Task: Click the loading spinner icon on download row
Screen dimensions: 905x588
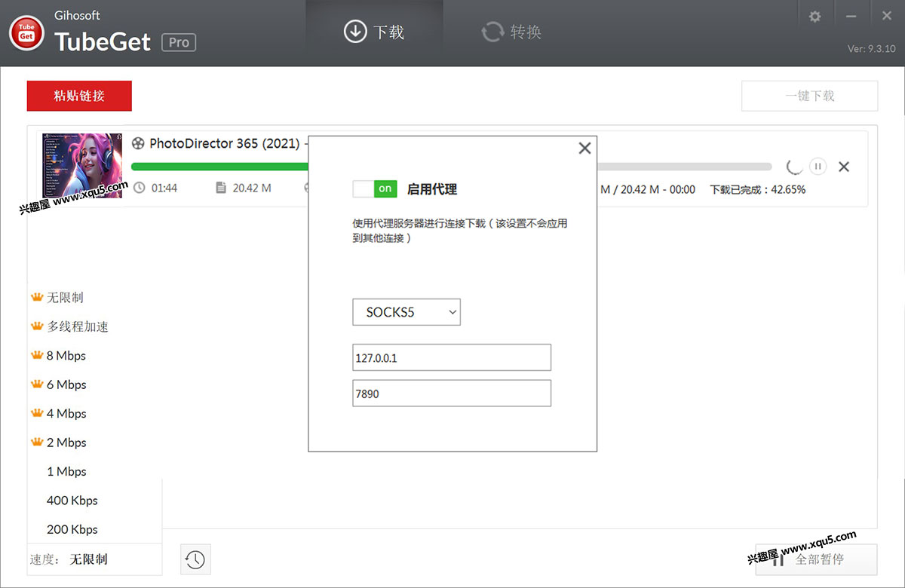Action: 794,167
